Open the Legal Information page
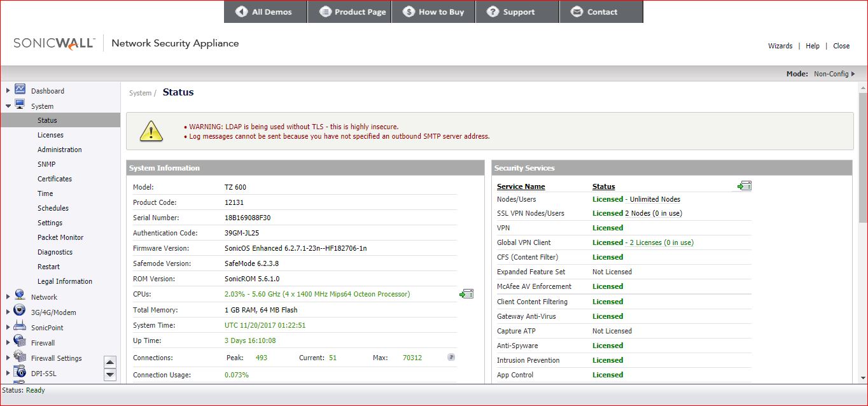Viewport: 868px width, 406px height. [65, 281]
